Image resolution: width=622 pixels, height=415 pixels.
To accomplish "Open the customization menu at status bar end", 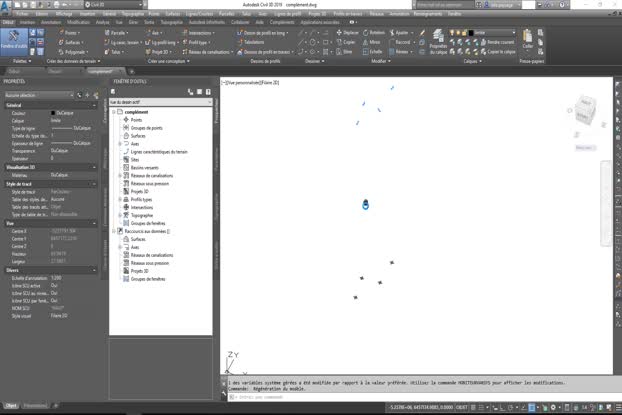I will (618, 407).
